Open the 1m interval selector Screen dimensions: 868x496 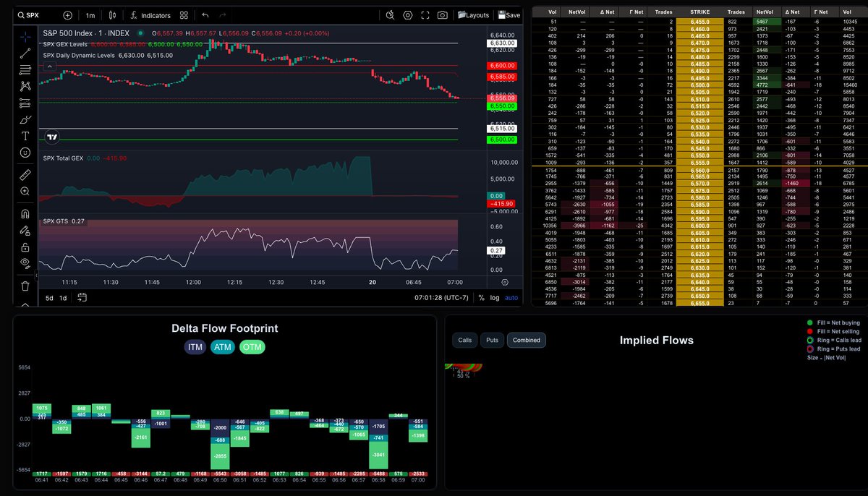90,15
